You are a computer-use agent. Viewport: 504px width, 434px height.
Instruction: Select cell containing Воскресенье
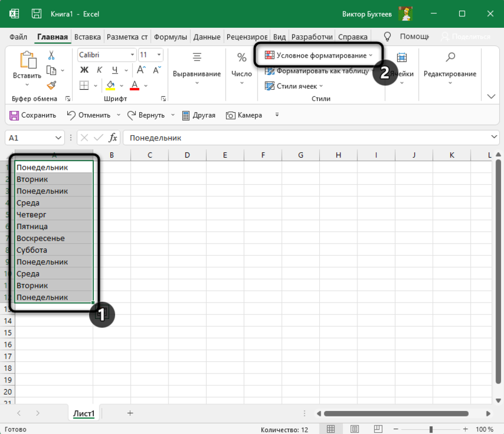[x=54, y=238]
